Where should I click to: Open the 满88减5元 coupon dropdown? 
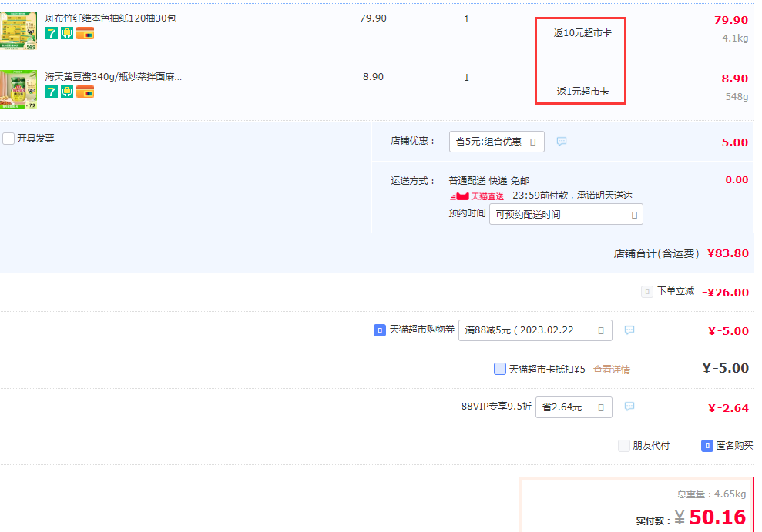tap(535, 330)
